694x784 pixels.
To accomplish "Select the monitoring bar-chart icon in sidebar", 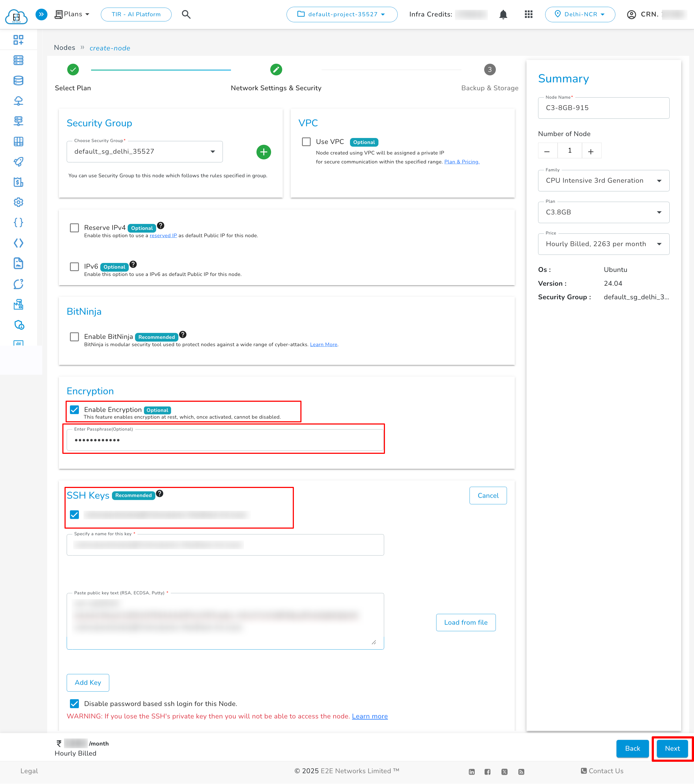I will coord(18,343).
